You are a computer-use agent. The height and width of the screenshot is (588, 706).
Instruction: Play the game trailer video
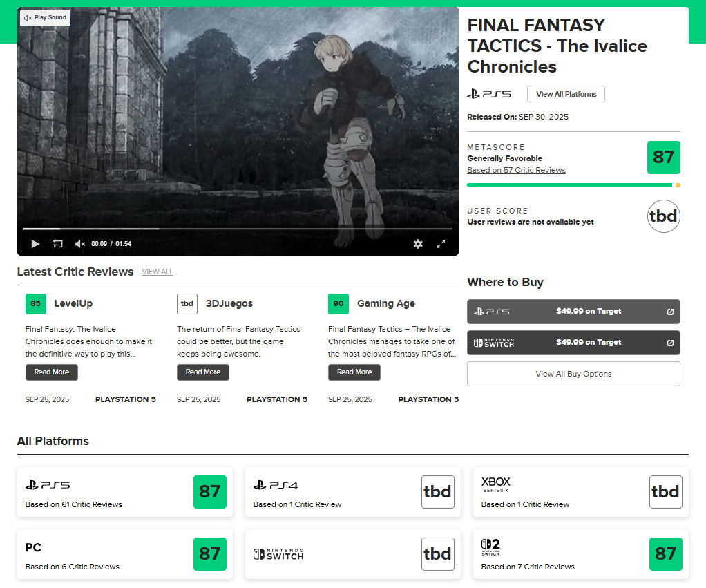point(35,244)
